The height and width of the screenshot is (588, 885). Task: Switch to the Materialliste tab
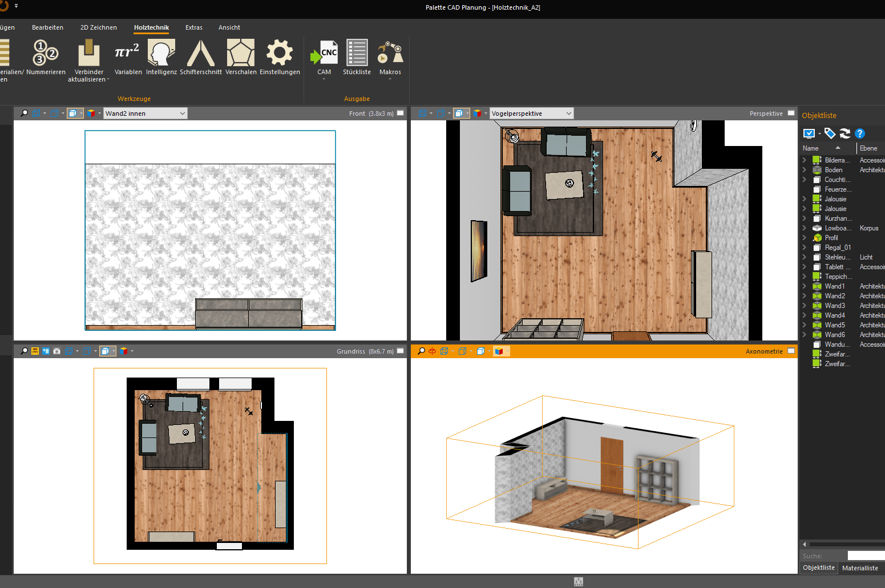pos(860,568)
